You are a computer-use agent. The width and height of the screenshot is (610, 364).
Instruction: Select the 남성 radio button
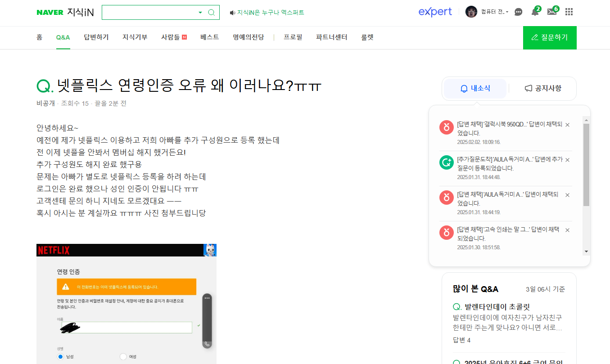pos(60,356)
